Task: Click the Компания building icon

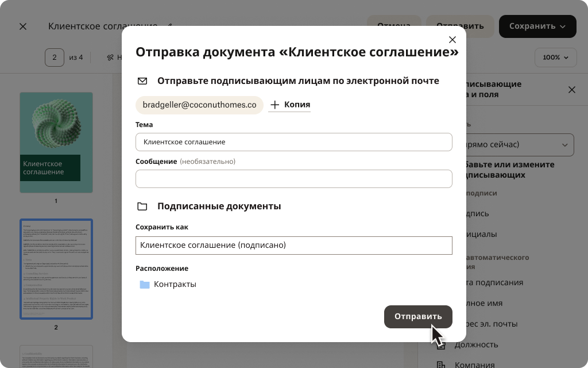Action: point(441,365)
